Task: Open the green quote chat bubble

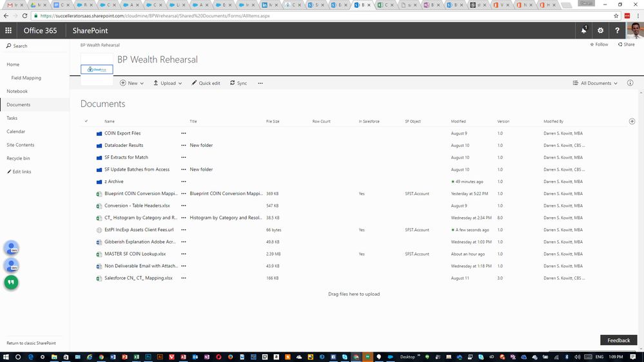Action: [x=11, y=282]
